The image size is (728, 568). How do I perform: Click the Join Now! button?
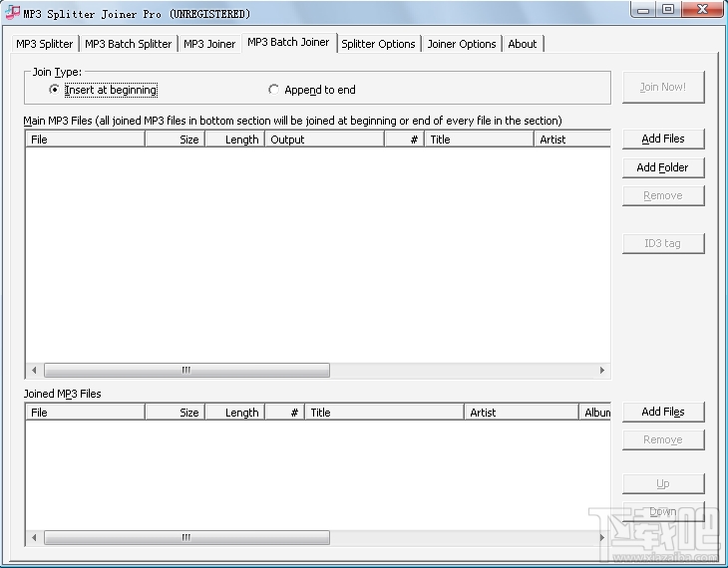tap(663, 87)
